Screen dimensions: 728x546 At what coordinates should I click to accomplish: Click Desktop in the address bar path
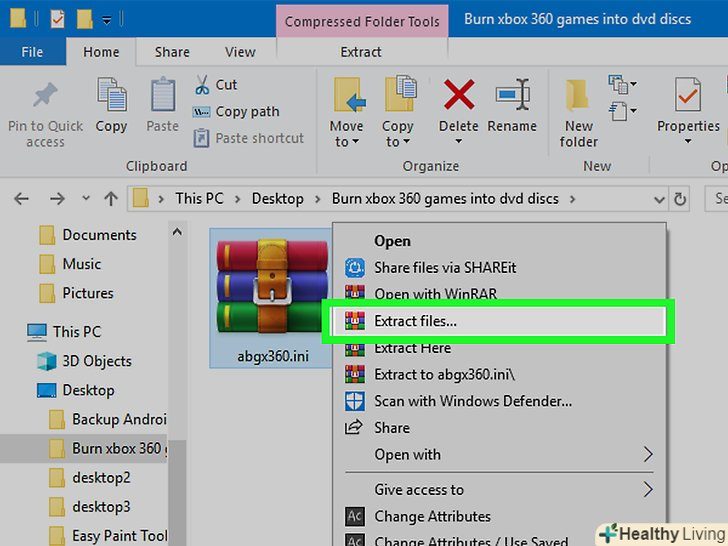pos(278,199)
